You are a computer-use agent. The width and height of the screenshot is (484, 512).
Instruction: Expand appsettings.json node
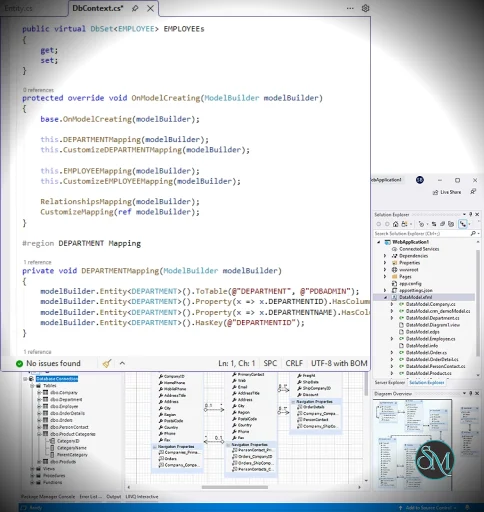click(x=385, y=290)
